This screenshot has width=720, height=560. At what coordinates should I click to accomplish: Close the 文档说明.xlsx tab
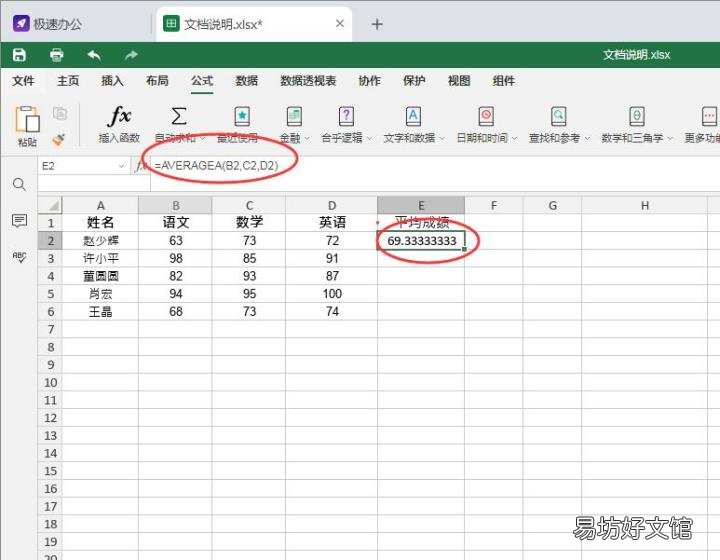[x=340, y=23]
